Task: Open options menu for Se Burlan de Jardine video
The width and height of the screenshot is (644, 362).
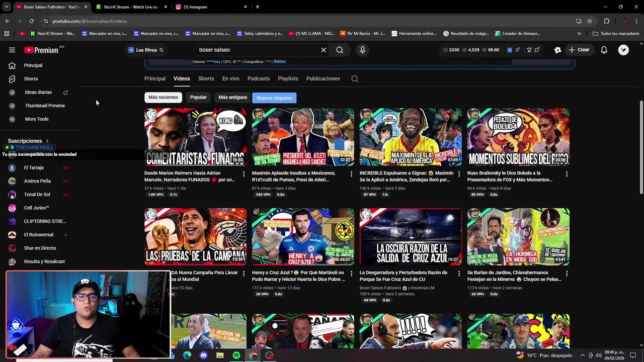Action: click(567, 274)
